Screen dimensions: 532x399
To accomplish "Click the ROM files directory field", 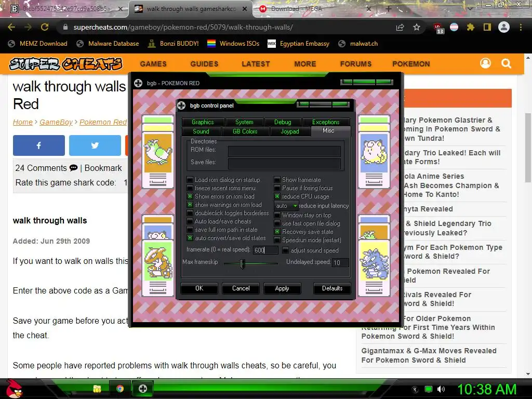I will click(284, 151).
